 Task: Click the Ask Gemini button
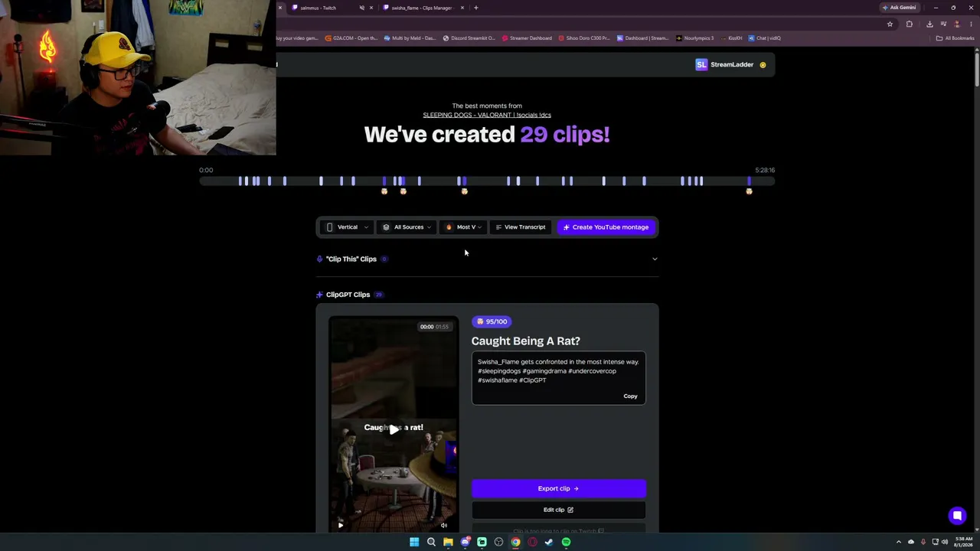point(899,8)
